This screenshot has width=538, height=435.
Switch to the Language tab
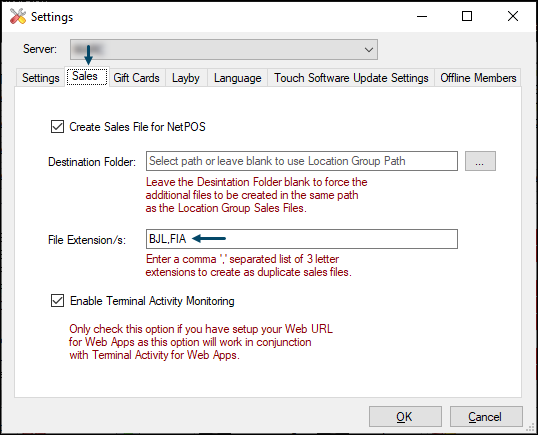(x=237, y=78)
